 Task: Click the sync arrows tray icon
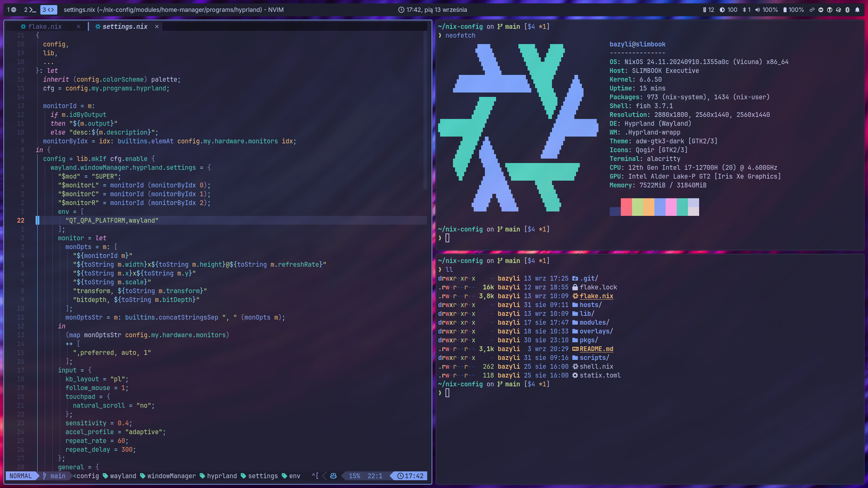coord(812,10)
